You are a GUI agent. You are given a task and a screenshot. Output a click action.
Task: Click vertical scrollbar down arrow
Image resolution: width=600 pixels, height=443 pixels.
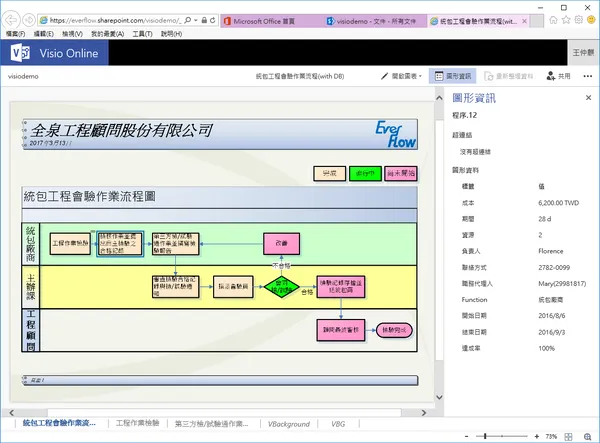[x=439, y=397]
